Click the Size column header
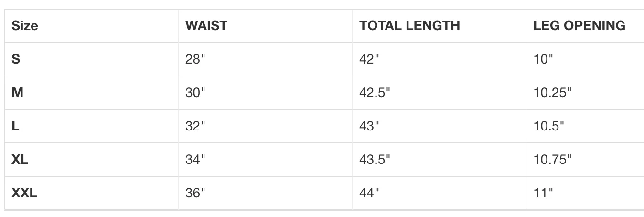This screenshot has width=644, height=217. click(x=24, y=26)
